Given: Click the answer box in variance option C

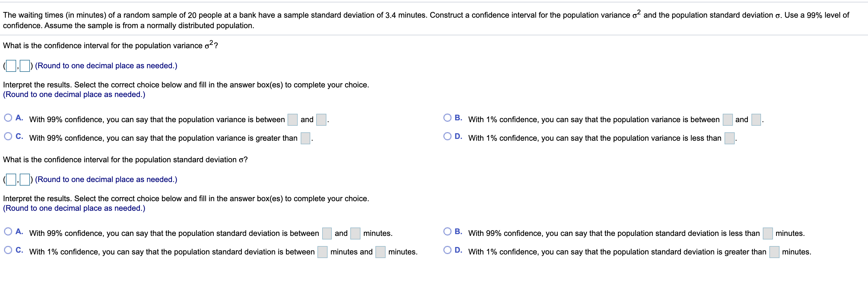Looking at the screenshot, I should pyautogui.click(x=305, y=138).
